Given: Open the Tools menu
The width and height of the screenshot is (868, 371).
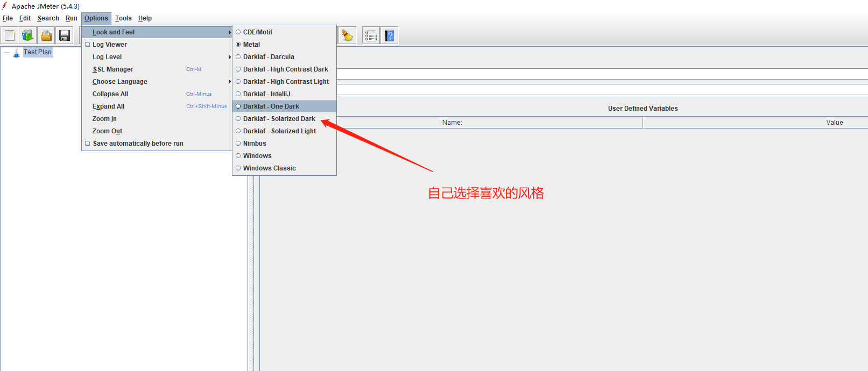Looking at the screenshot, I should coord(123,18).
